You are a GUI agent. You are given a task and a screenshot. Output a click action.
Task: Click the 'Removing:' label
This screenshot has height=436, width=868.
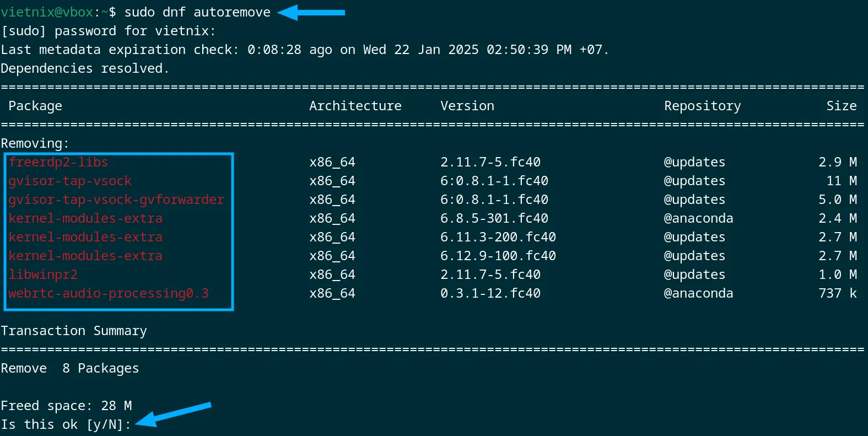[x=35, y=143]
